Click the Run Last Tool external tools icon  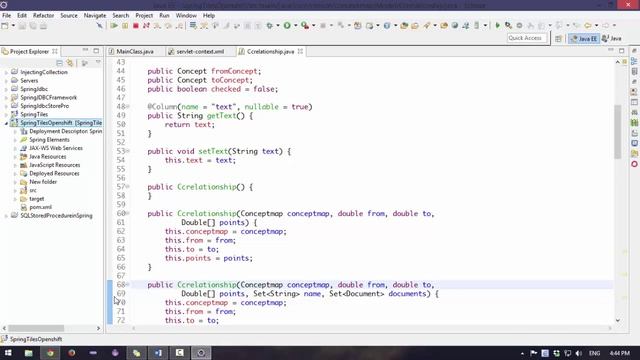(x=305, y=26)
